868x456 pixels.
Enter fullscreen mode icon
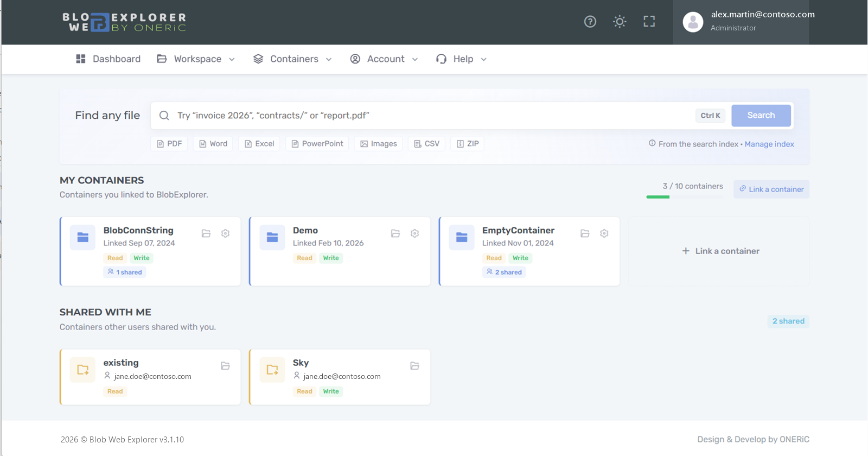pos(649,22)
